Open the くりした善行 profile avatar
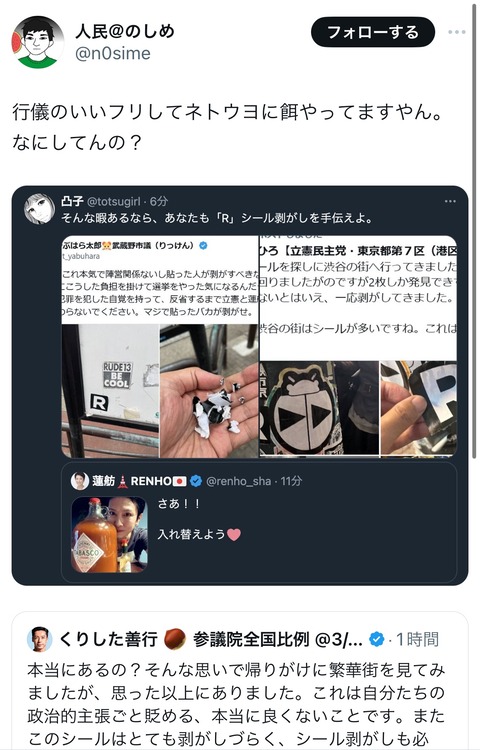This screenshot has height=750, width=480. pyautogui.click(x=40, y=639)
